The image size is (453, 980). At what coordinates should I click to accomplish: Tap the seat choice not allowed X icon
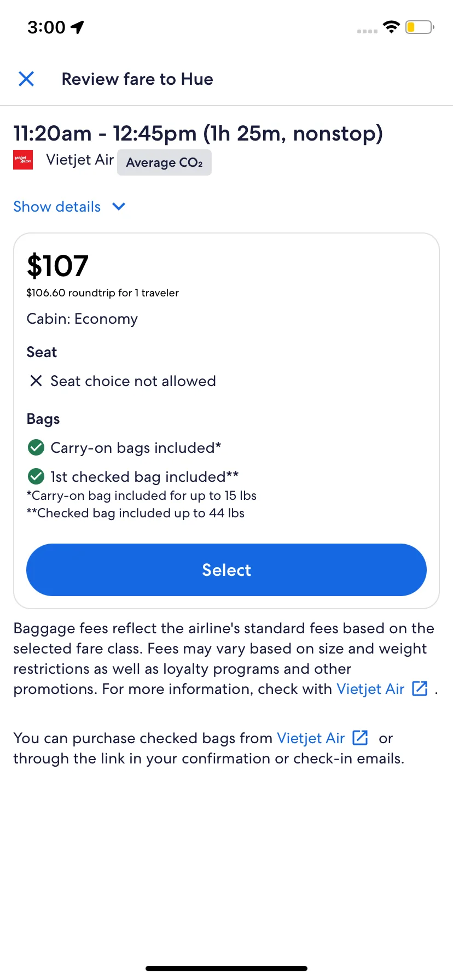pos(36,381)
